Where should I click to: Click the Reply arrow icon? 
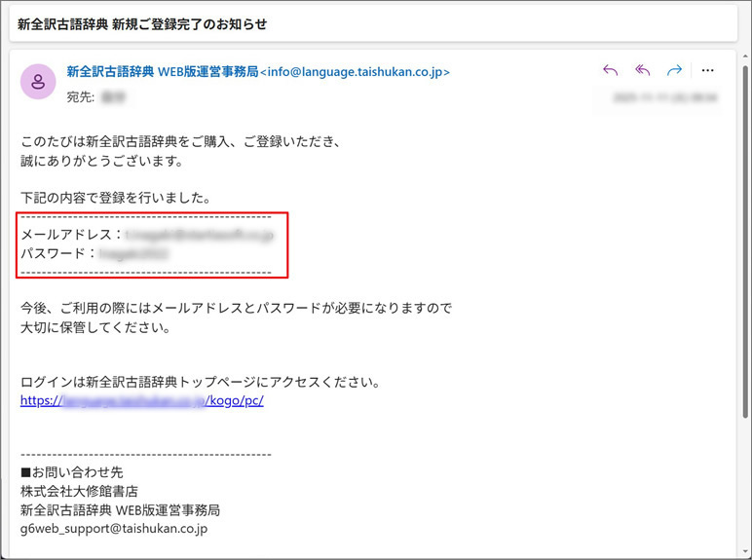(x=611, y=70)
